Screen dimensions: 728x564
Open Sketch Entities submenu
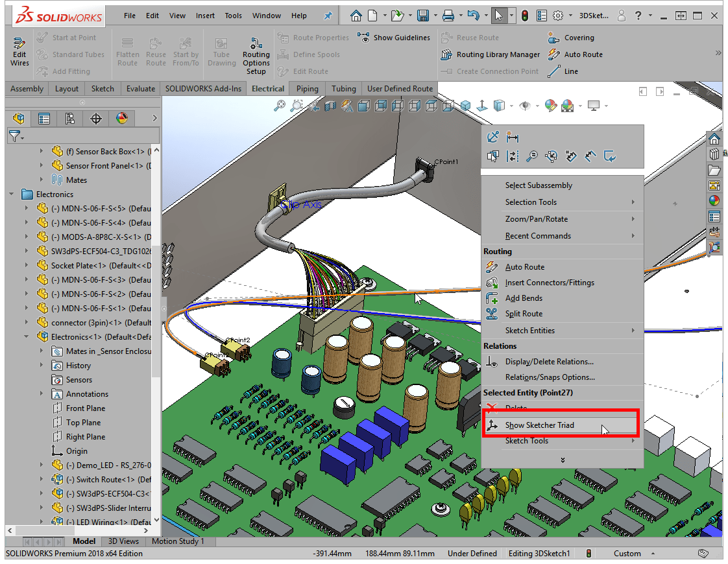(x=563, y=331)
